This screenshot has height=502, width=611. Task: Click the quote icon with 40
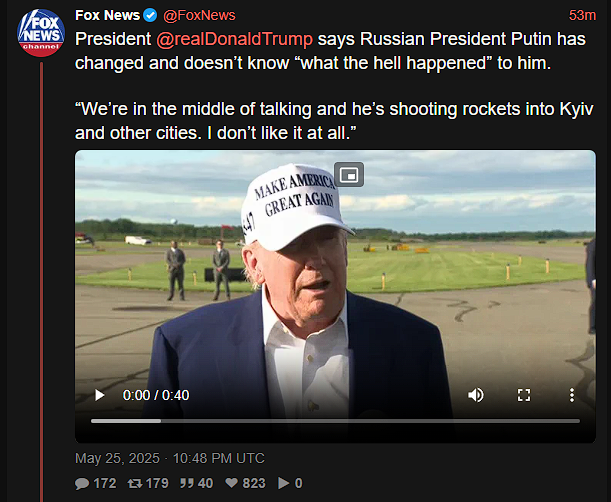(x=186, y=483)
